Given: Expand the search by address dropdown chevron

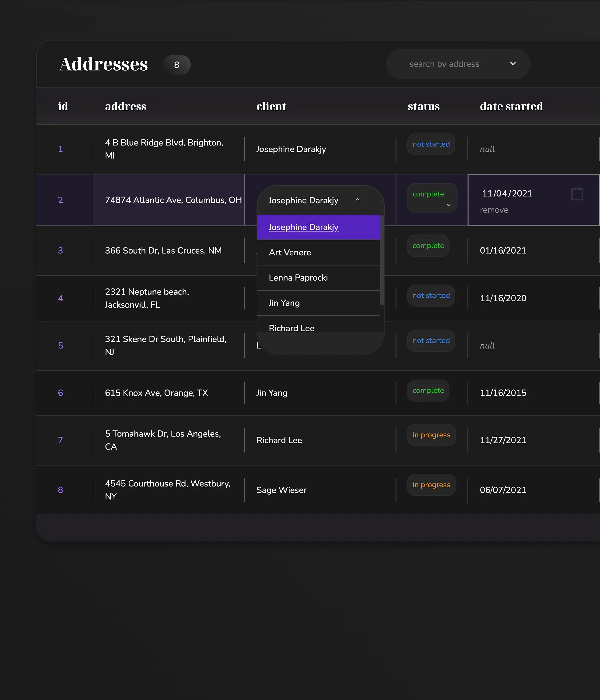Looking at the screenshot, I should [513, 64].
